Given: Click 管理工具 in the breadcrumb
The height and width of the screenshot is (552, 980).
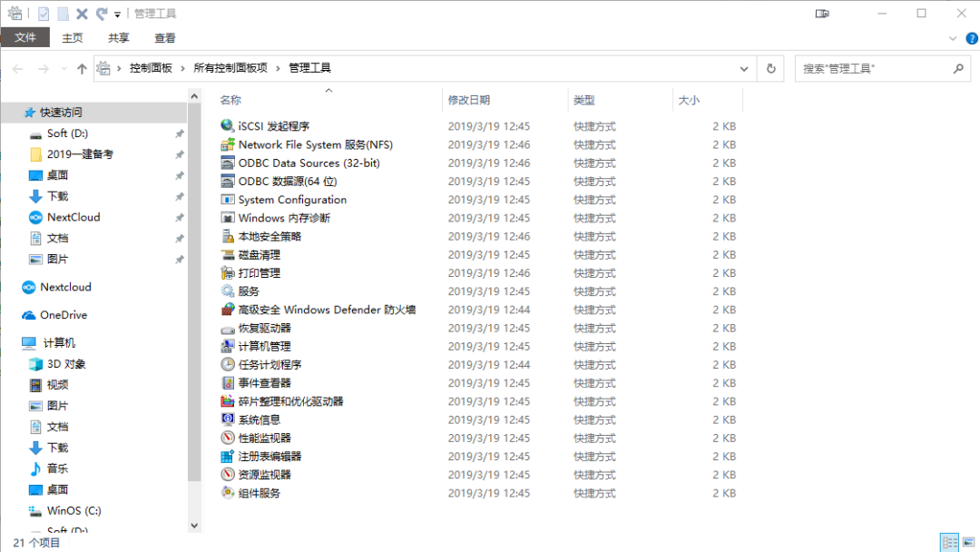Looking at the screenshot, I should [309, 68].
